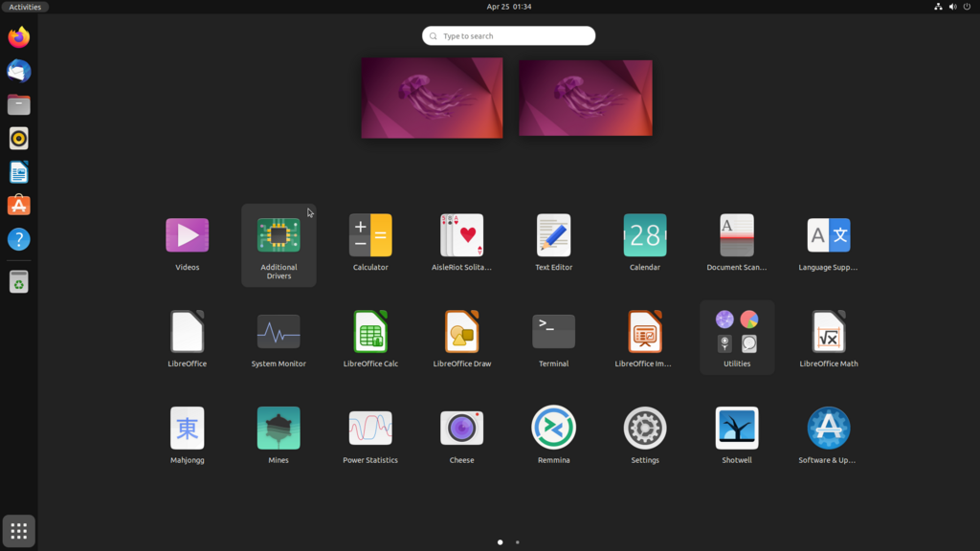Image resolution: width=980 pixels, height=551 pixels.
Task: Launch the Terminal app
Action: point(553,339)
